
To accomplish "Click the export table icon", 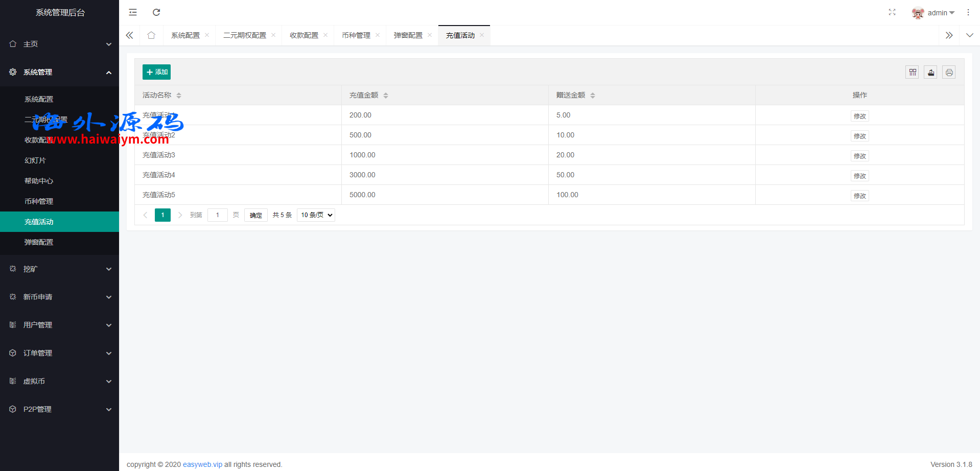I will coord(930,73).
